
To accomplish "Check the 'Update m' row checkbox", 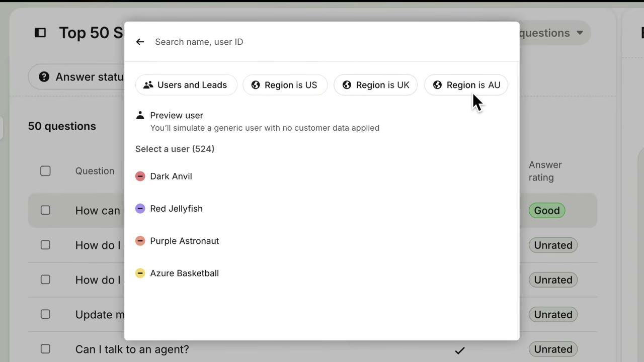I will click(x=45, y=314).
